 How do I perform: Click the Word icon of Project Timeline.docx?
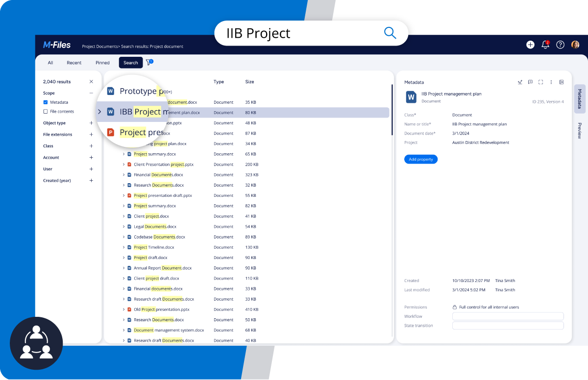click(129, 247)
